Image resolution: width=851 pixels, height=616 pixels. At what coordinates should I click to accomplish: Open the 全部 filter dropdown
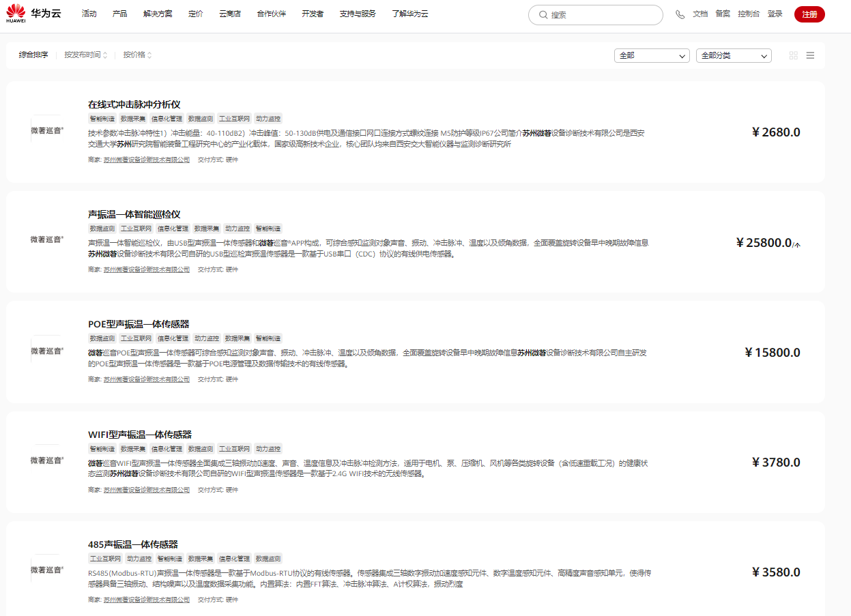pyautogui.click(x=652, y=55)
